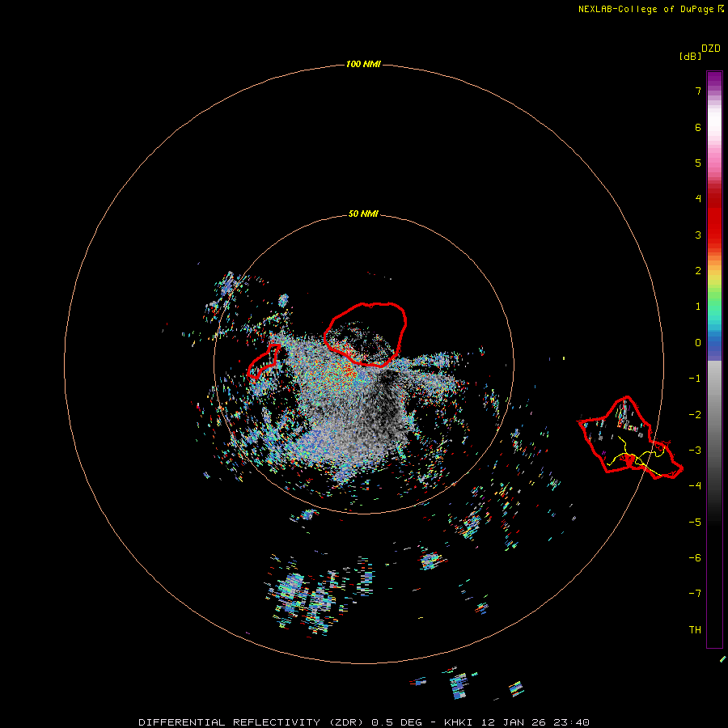Viewport: 728px width, 728px height.
Task: Click the TH threshold label on scale
Action: pyautogui.click(x=695, y=630)
